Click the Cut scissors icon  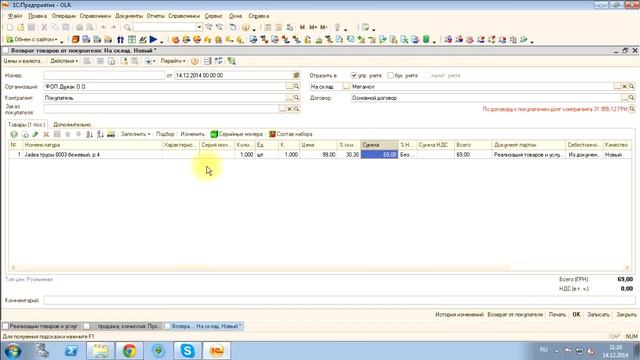(44, 27)
